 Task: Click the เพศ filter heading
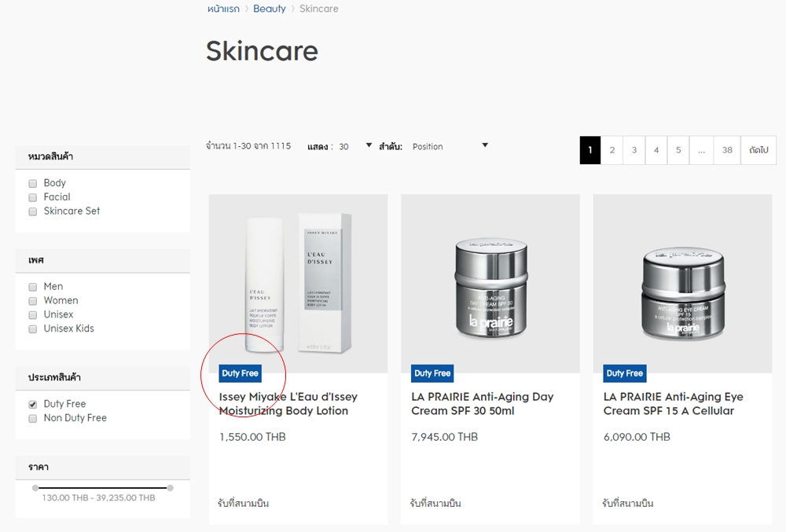click(36, 260)
